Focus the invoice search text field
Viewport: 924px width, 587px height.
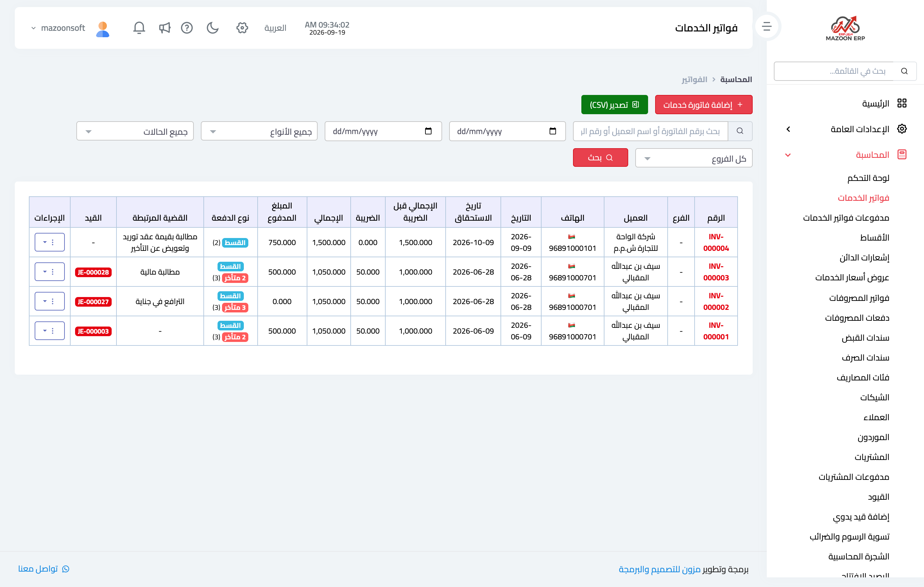[650, 131]
